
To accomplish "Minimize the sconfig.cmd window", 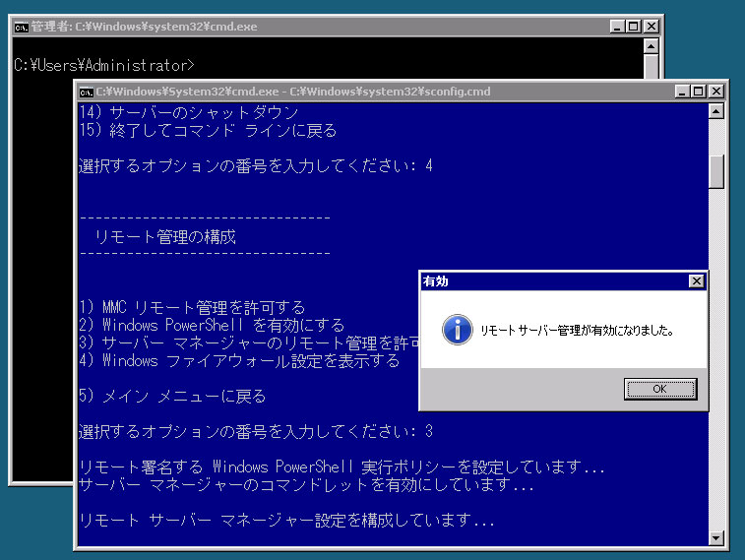I will pos(682,92).
